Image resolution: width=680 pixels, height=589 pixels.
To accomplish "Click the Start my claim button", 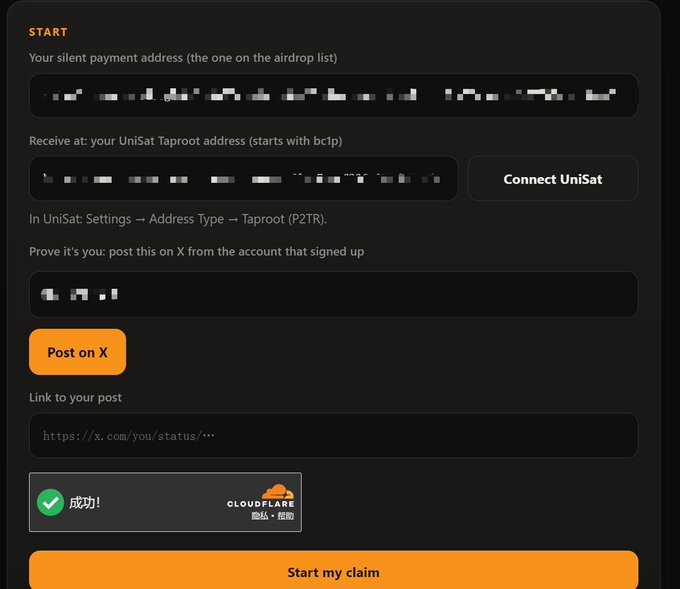I will (333, 572).
